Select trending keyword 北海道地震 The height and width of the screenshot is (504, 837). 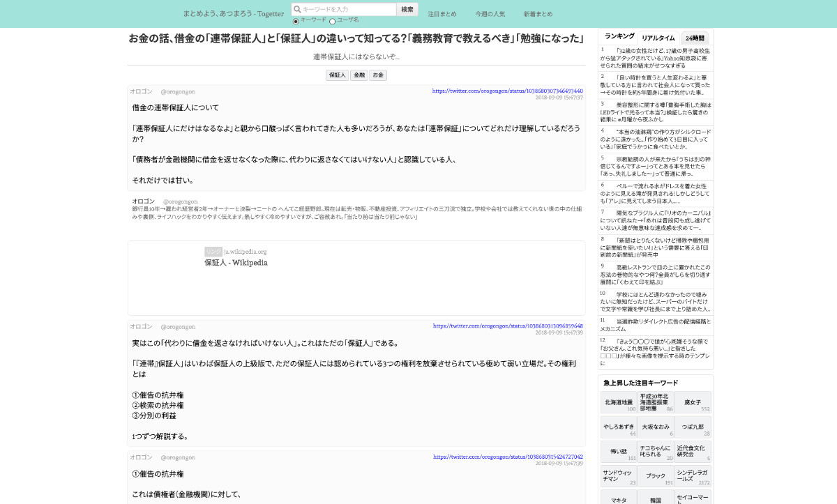[617, 402]
